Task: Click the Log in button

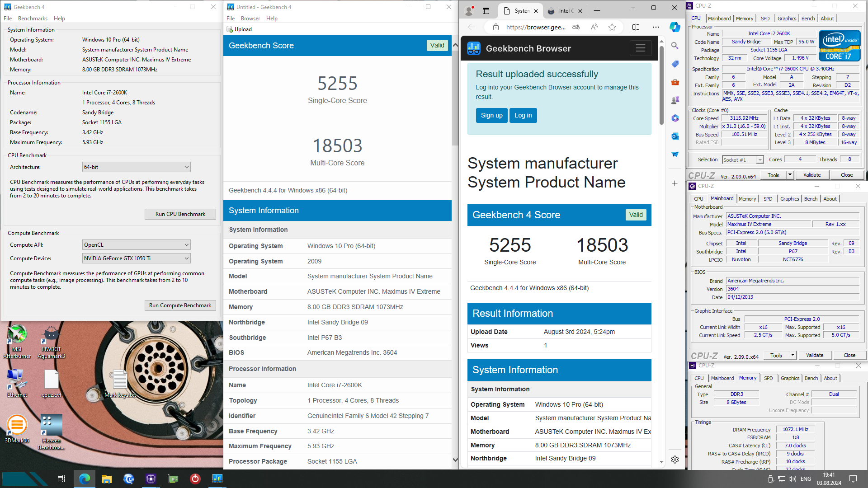Action: pyautogui.click(x=523, y=115)
